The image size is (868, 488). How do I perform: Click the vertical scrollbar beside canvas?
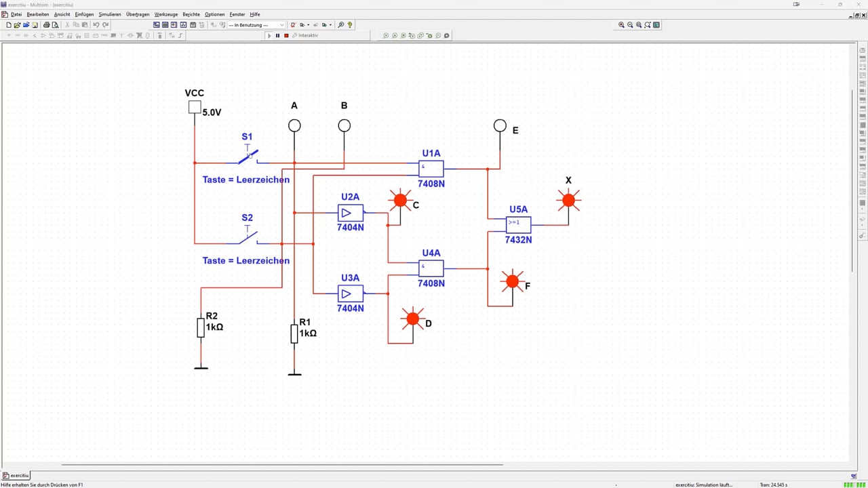point(852,181)
